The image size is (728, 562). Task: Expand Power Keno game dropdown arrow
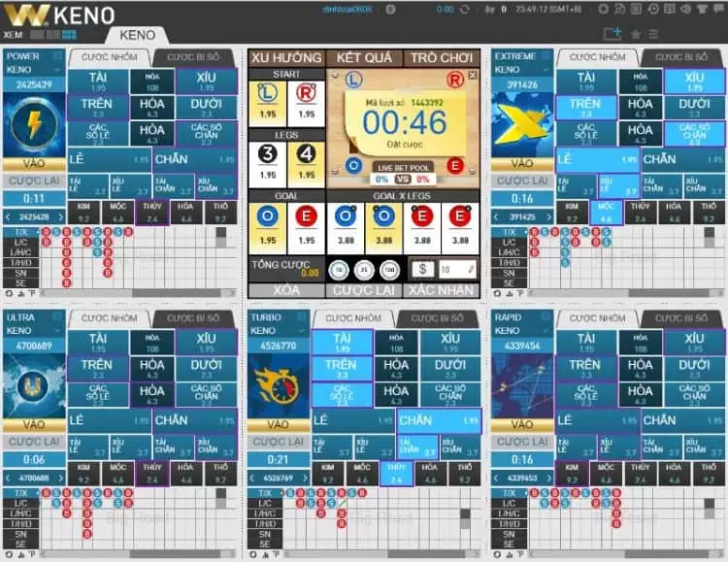click(57, 70)
